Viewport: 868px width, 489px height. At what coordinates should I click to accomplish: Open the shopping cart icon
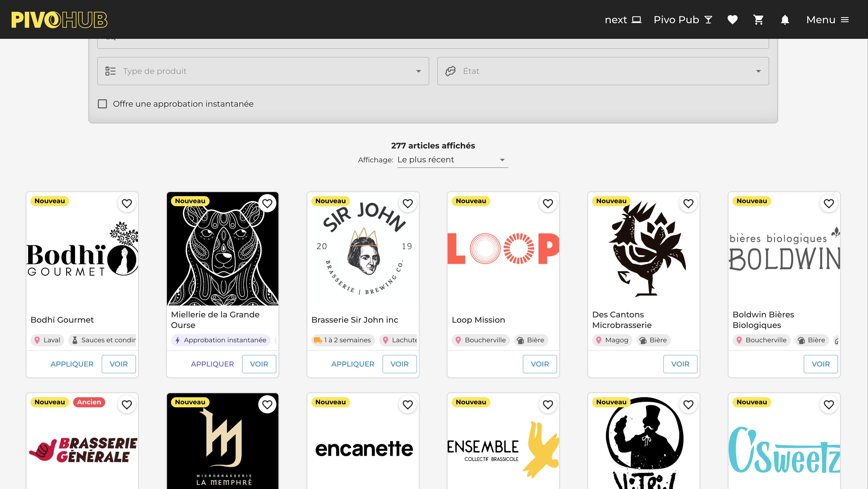pyautogui.click(x=758, y=20)
